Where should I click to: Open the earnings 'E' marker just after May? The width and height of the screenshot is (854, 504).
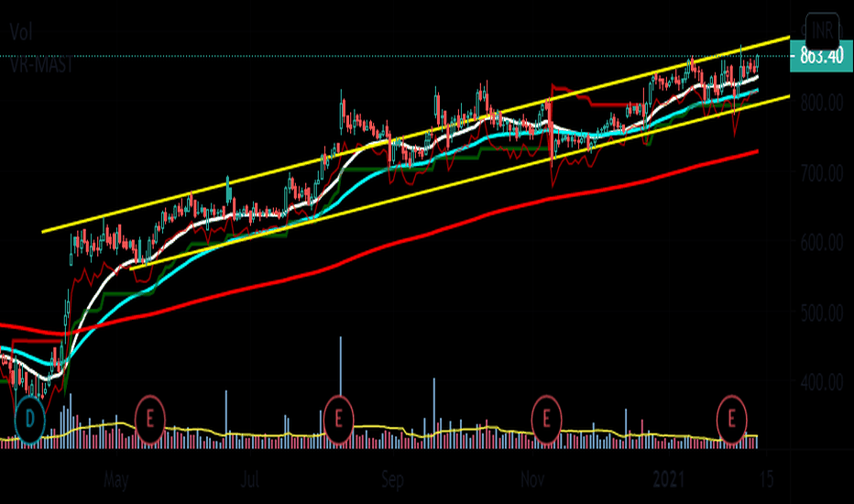click(x=149, y=420)
